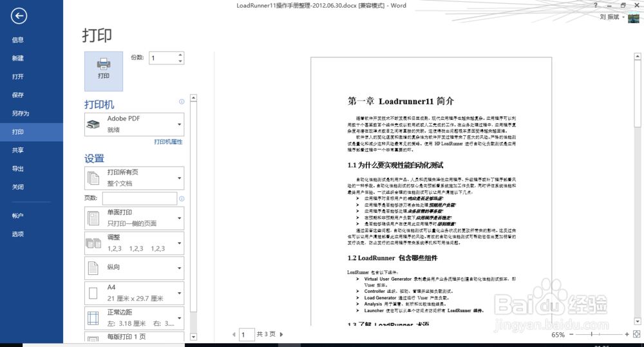Image resolution: width=644 pixels, height=347 pixels.
Task: Open normal margins (正常边距) dropdown
Action: tap(135, 318)
